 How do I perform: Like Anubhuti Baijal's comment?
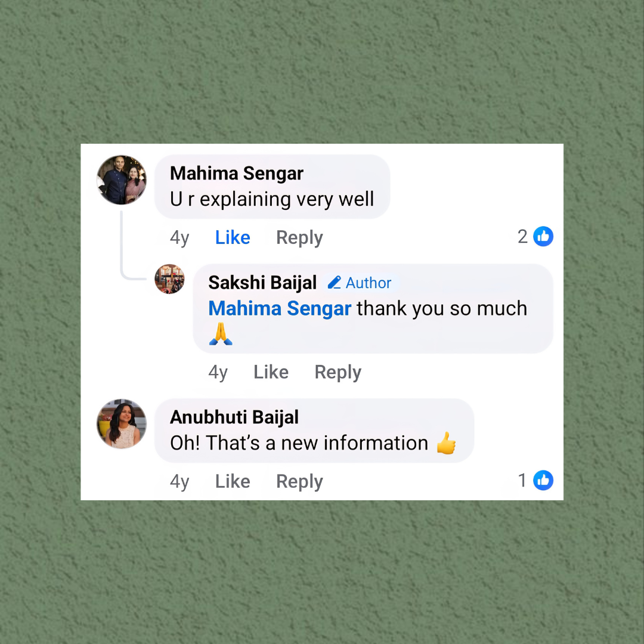[x=233, y=481]
